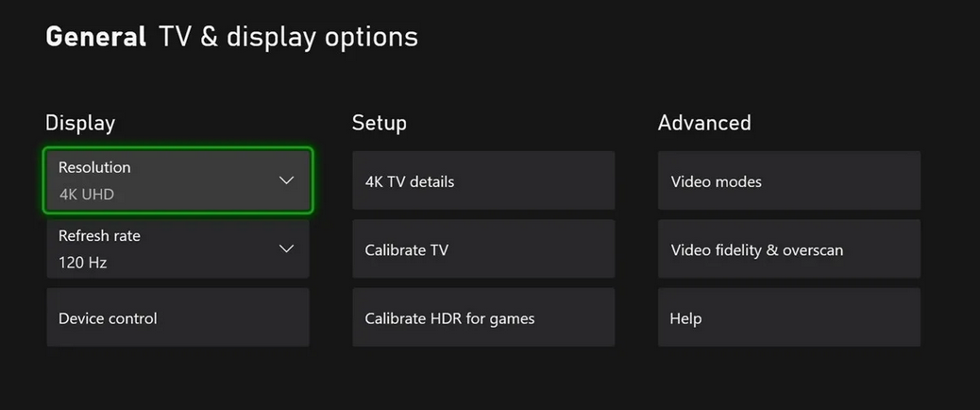Select the 4K UHD resolution value
Image resolution: width=980 pixels, height=410 pixels.
point(86,195)
